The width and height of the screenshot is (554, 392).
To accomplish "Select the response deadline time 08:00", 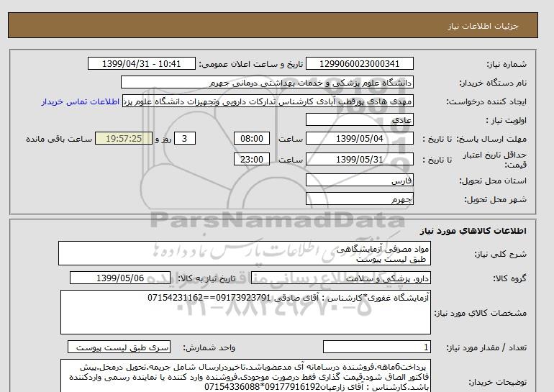I will pos(252,138).
